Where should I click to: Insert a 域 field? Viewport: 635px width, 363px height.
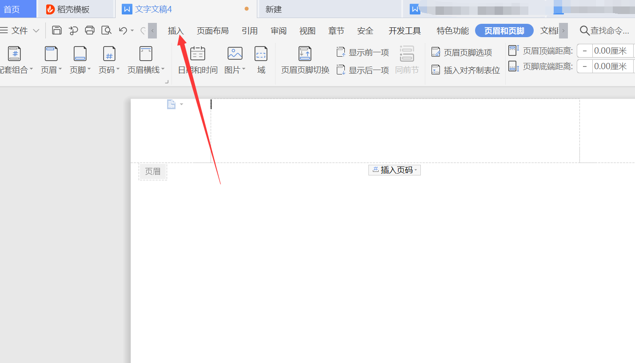pos(261,60)
